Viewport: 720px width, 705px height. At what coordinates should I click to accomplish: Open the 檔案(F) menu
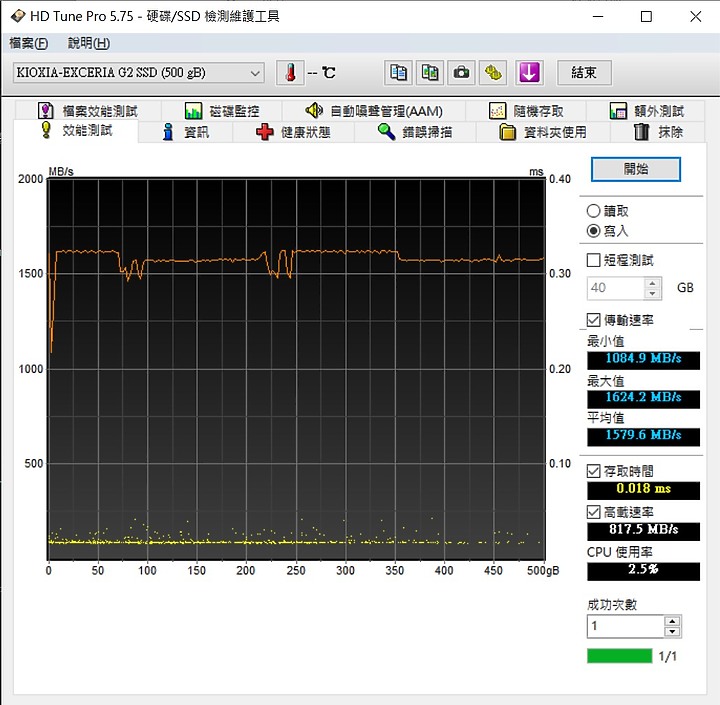(x=28, y=43)
